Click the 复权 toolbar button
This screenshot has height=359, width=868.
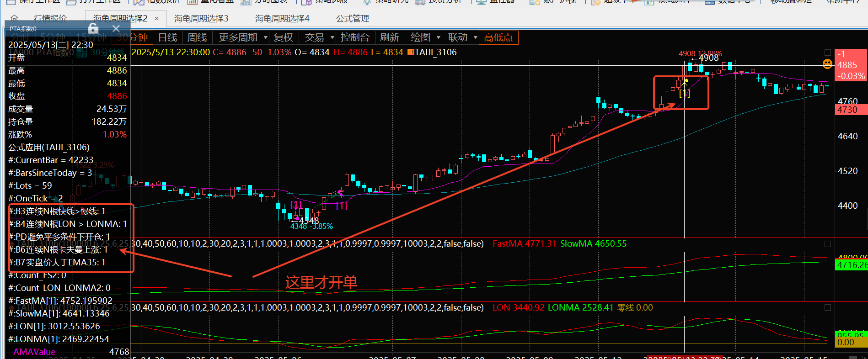coord(284,37)
